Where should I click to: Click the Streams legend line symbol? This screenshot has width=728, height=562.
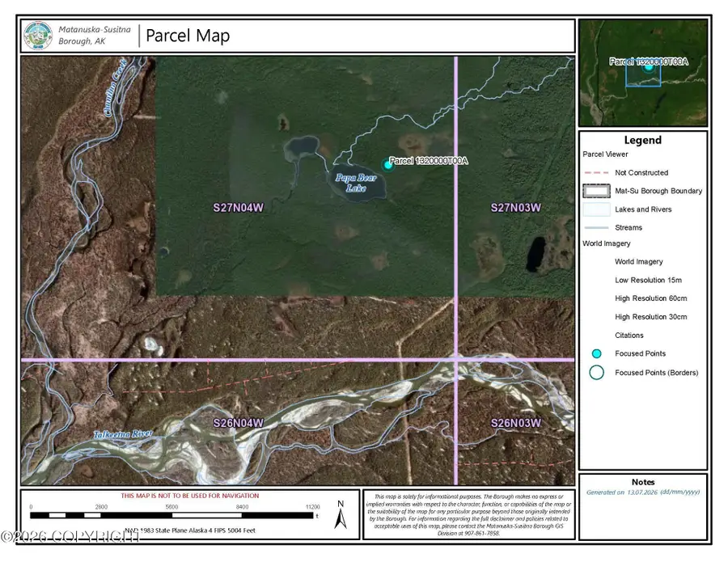coord(597,228)
